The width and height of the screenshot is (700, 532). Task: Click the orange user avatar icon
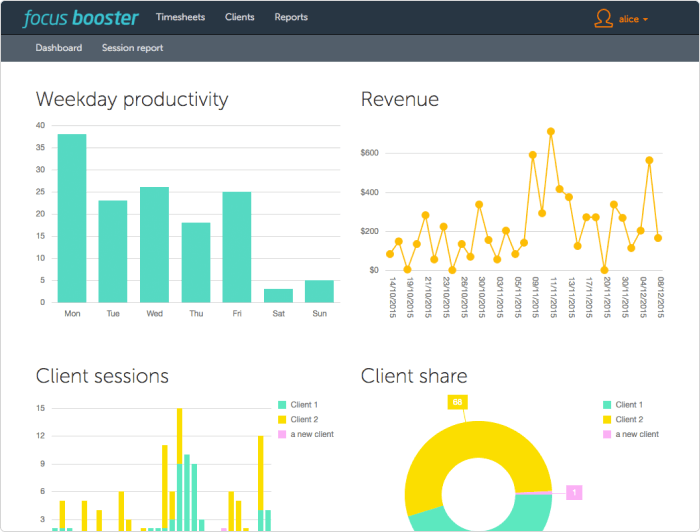click(604, 19)
